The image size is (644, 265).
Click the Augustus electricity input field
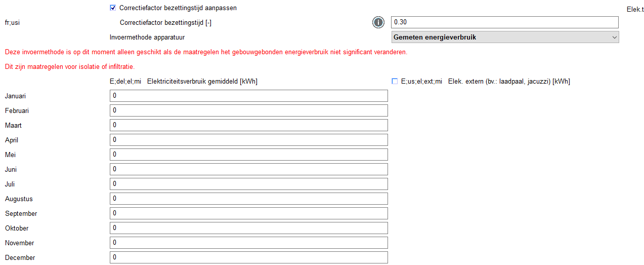click(x=248, y=199)
